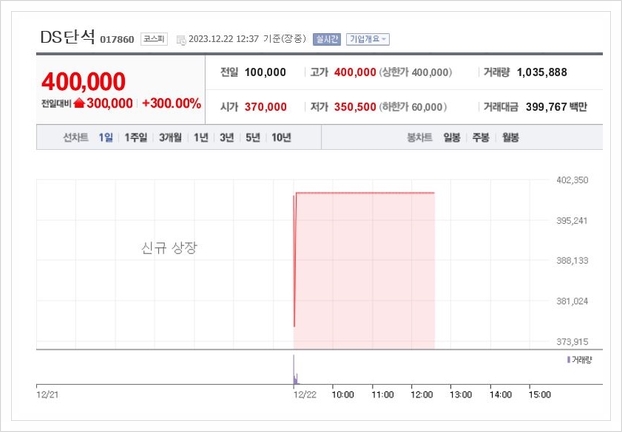
Task: Click the 거래량 legend marker icon
Action: (567, 359)
